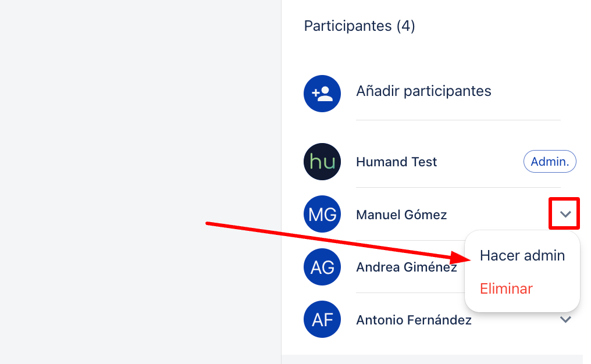Screen dimensions: 591x364
Task: Click the AF avatar circle
Action: (x=322, y=319)
